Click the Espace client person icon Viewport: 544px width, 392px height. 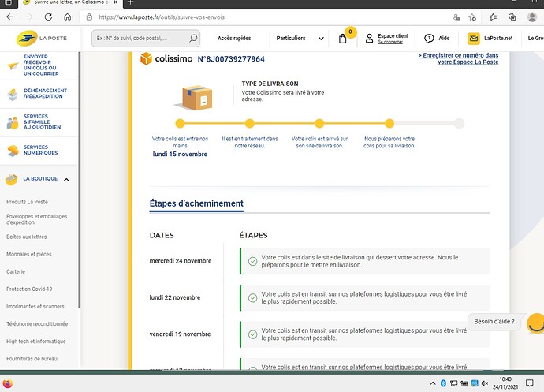pos(370,38)
